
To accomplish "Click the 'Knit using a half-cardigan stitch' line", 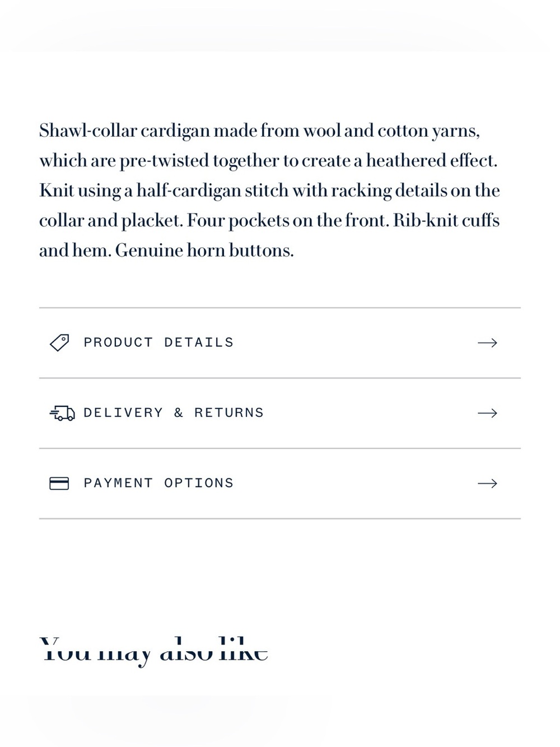I will (269, 191).
